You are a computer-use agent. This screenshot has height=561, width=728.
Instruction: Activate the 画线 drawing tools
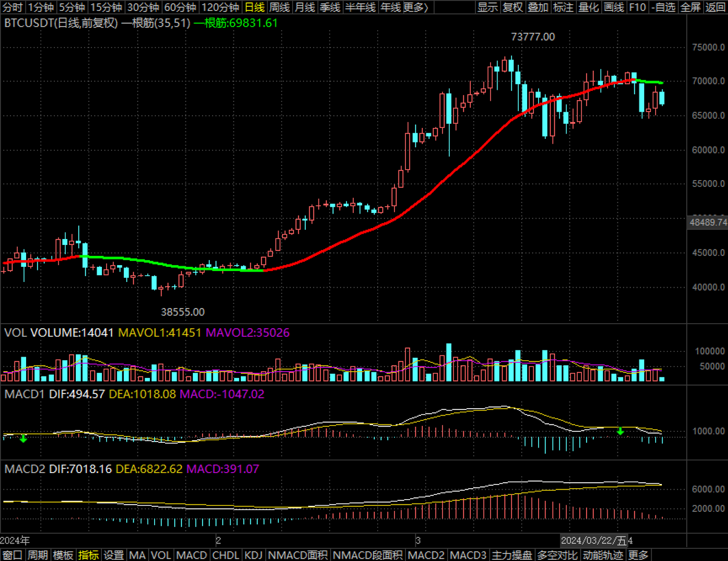614,7
